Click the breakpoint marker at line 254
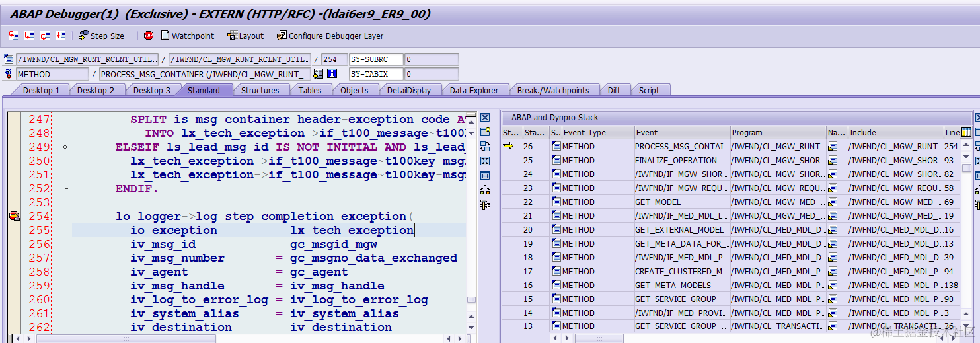Image resolution: width=980 pixels, height=343 pixels. point(14,216)
